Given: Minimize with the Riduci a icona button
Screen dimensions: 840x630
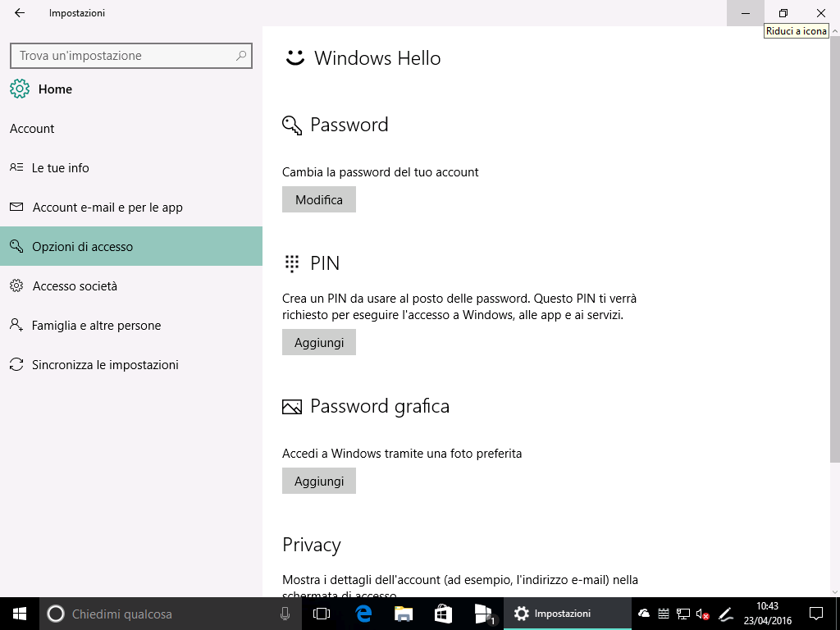Looking at the screenshot, I should point(745,13).
